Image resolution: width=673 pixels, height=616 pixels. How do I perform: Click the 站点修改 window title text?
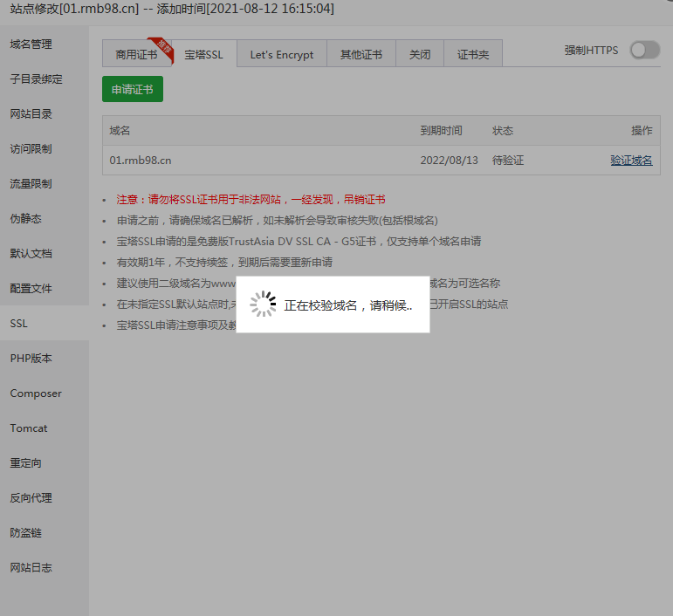coord(172,9)
